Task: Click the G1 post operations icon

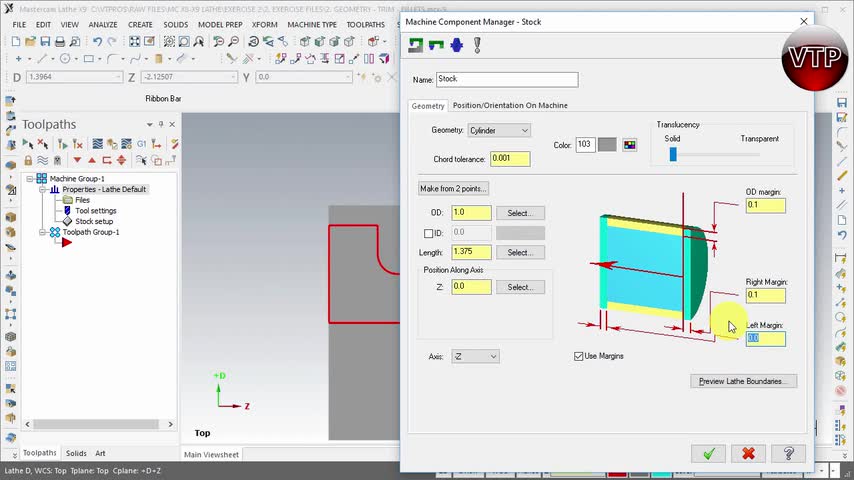Action: coord(142,144)
